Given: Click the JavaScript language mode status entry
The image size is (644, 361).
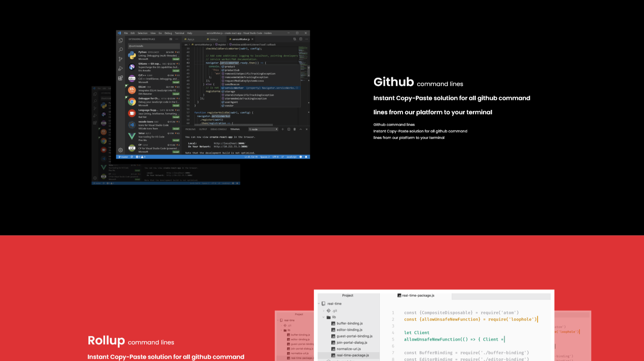Looking at the screenshot, I should pos(291,157).
